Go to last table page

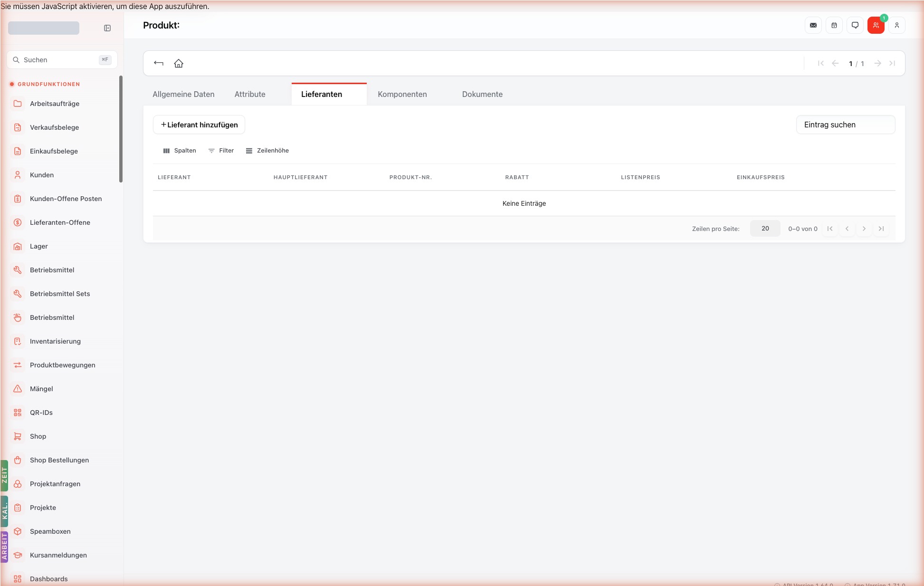pyautogui.click(x=881, y=229)
